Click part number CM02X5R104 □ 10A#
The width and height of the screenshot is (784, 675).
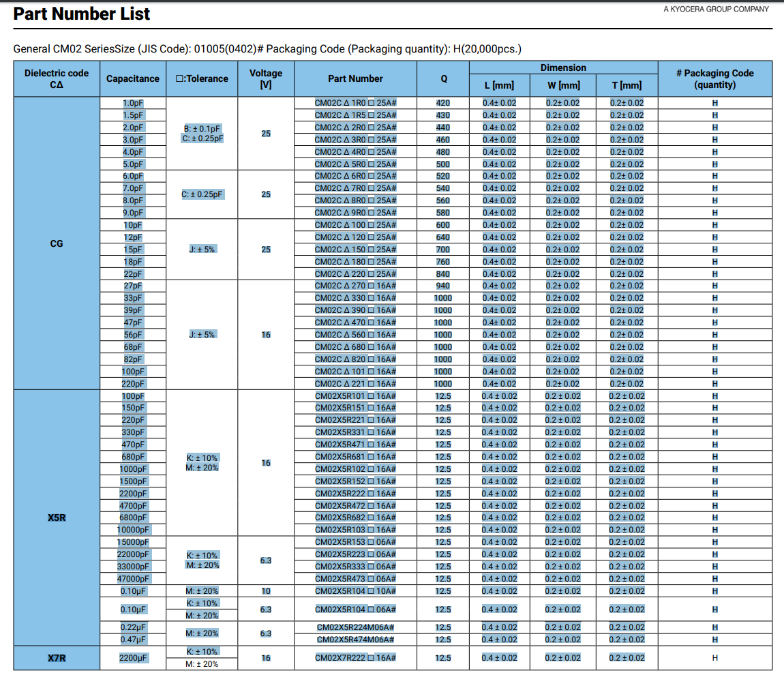point(355,591)
